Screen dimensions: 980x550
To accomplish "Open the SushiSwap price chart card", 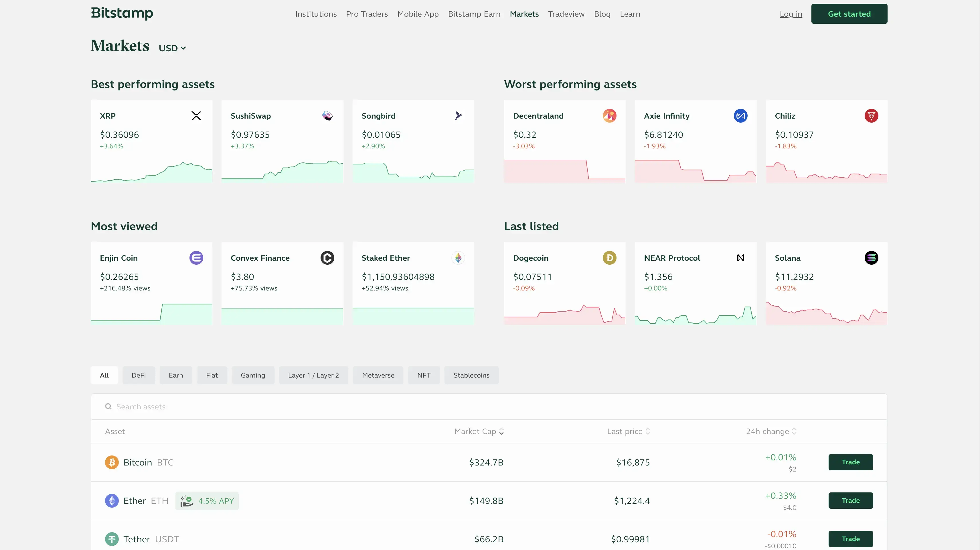I will tap(282, 141).
